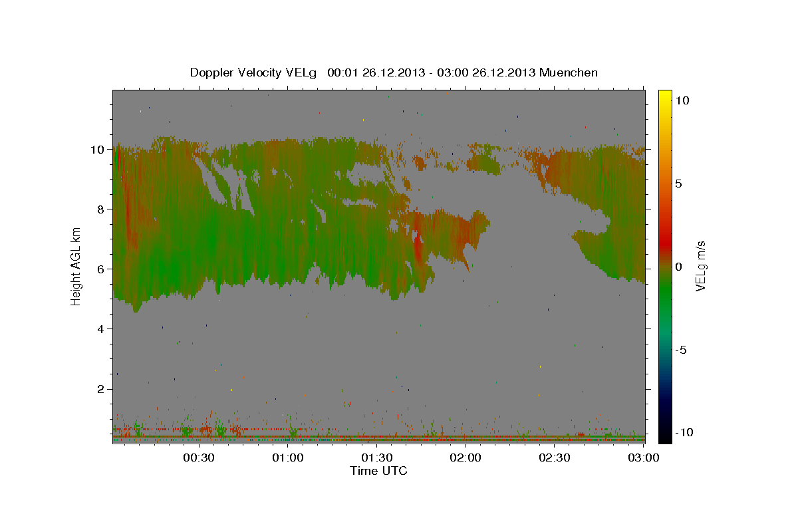Click the height tick label 2
Viewport: 798px width, 532px height.
(101, 389)
